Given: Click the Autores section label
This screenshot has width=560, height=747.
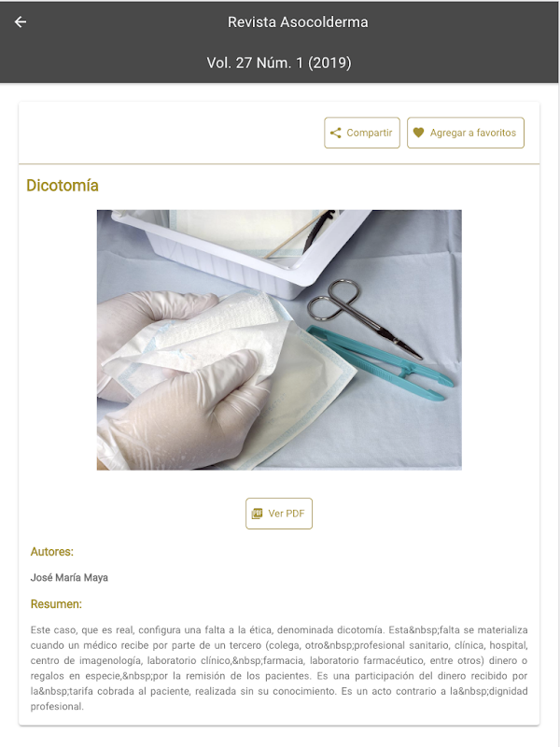Looking at the screenshot, I should pyautogui.click(x=52, y=552).
